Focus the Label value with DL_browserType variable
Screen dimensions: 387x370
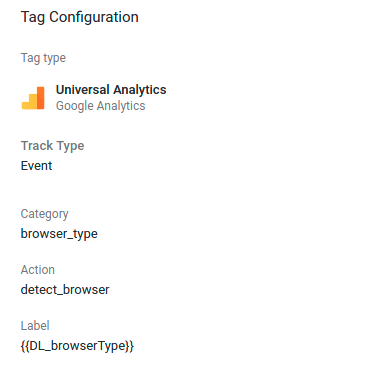(x=77, y=346)
